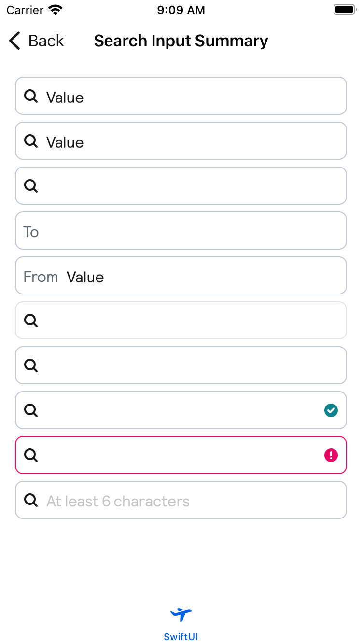Click the Back button label
The width and height of the screenshot is (362, 644).
click(46, 41)
